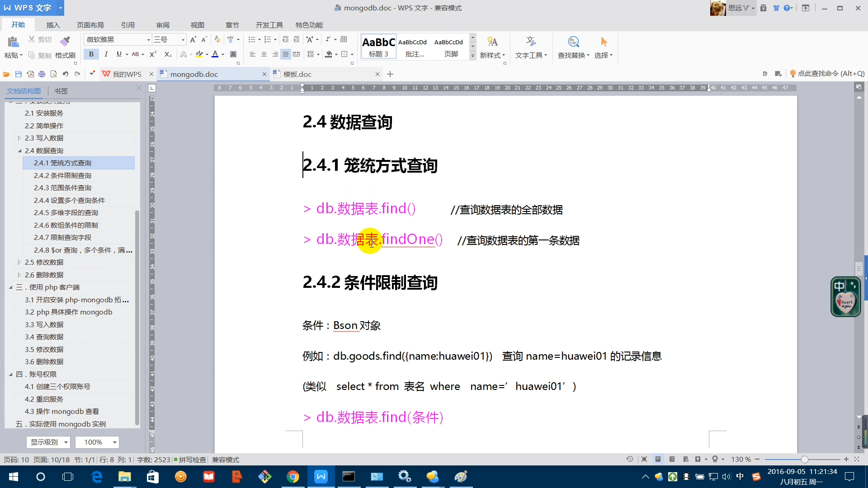Switch to 书签 panel tab
This screenshot has width=868, height=488.
tap(61, 91)
